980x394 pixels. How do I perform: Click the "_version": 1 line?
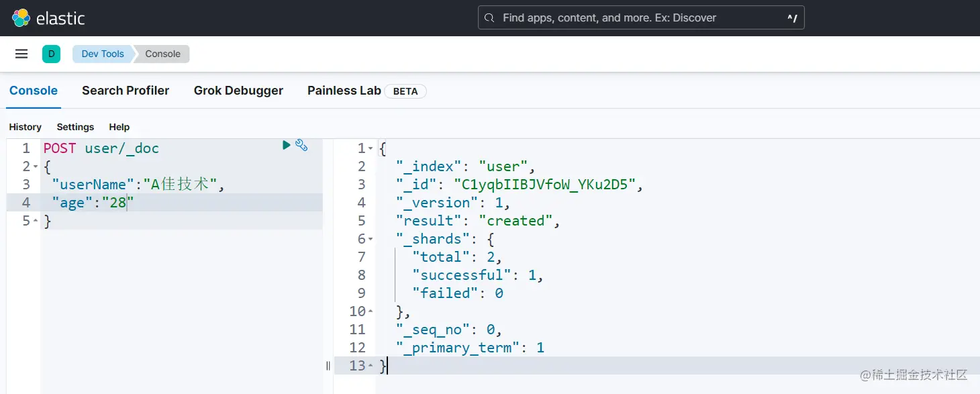click(x=453, y=203)
